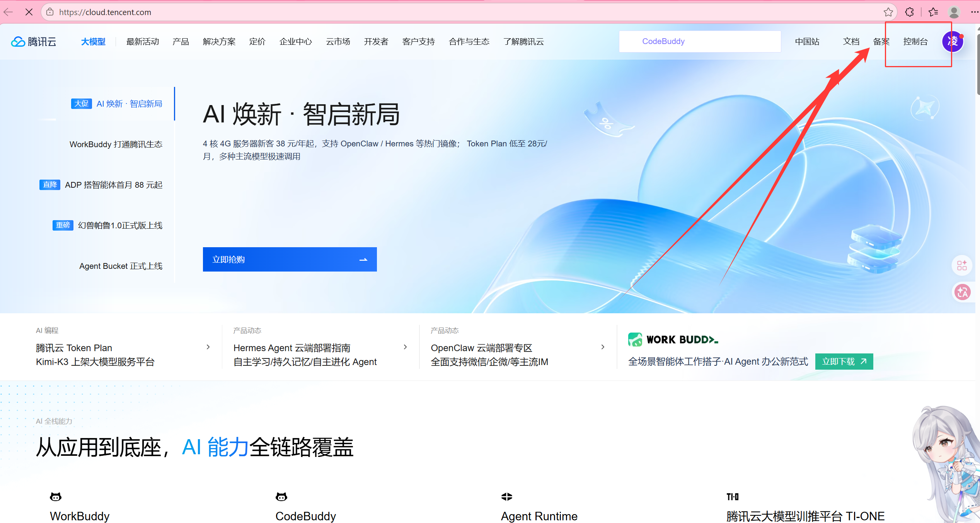
Task: Open the 解决方案 navigation menu
Action: click(219, 41)
